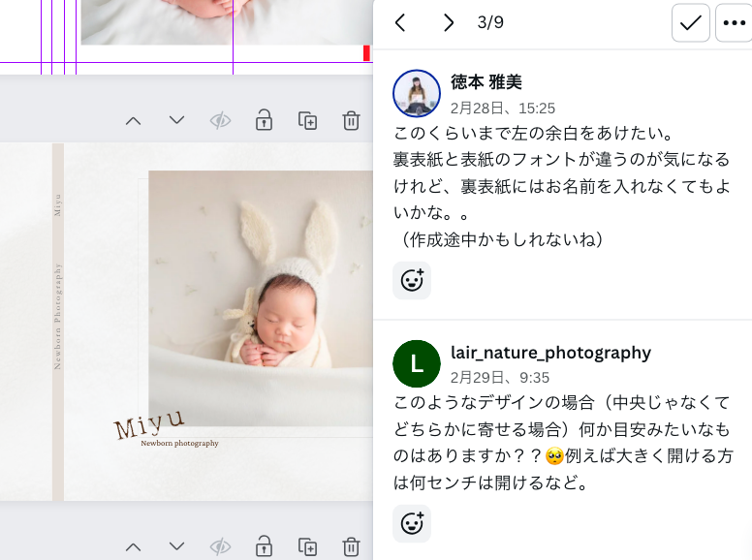Duplicate the lower page
This screenshot has height=560, width=752.
pyautogui.click(x=307, y=546)
